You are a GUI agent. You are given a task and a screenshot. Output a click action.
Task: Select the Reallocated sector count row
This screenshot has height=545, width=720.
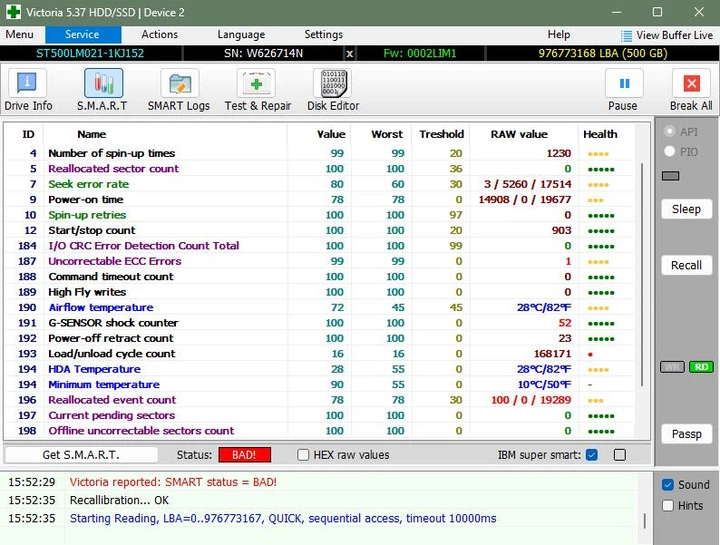pos(321,169)
